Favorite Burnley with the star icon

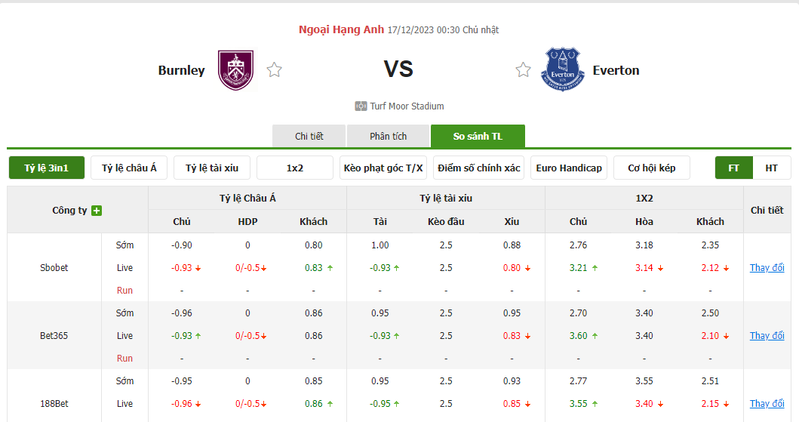coord(274,70)
